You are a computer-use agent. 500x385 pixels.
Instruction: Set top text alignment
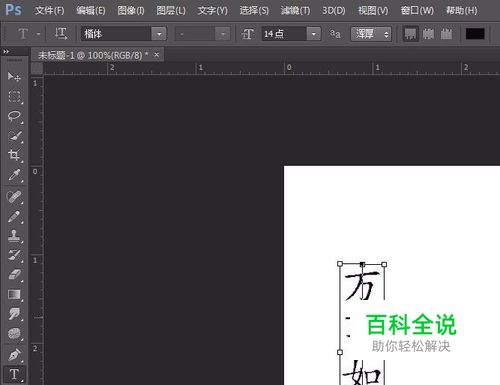pos(410,34)
